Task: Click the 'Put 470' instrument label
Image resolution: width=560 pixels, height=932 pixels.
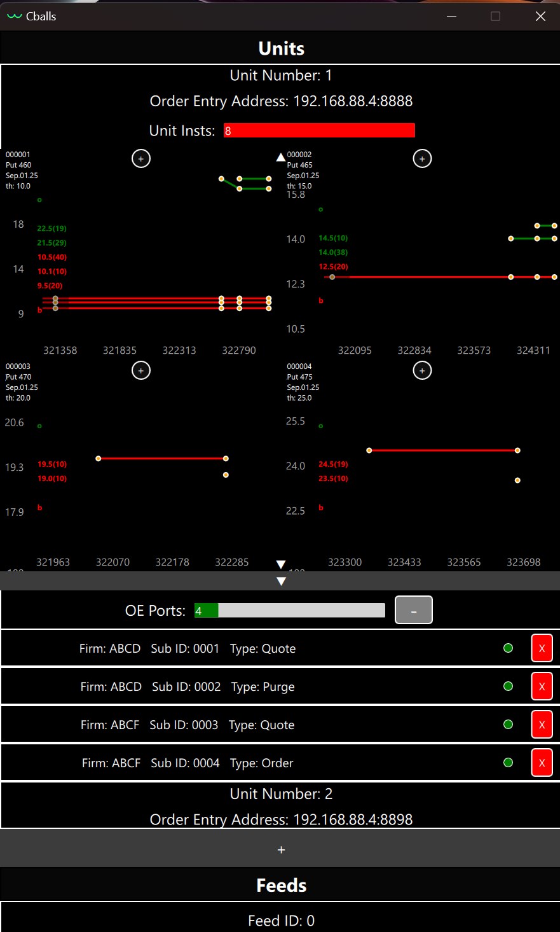Action: pos(18,377)
